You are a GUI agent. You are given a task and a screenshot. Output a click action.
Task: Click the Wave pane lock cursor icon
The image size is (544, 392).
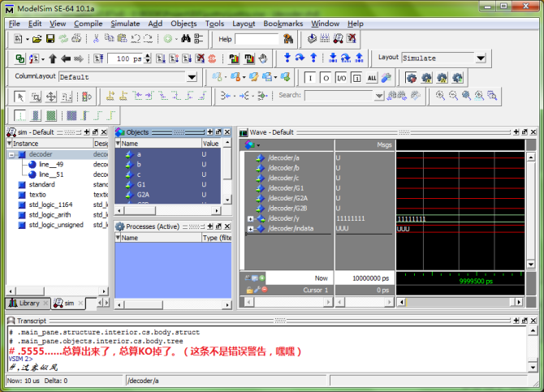249,290
